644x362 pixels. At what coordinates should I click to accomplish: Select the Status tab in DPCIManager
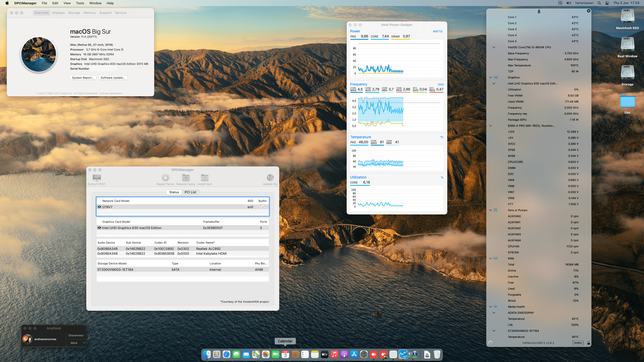[x=174, y=192]
